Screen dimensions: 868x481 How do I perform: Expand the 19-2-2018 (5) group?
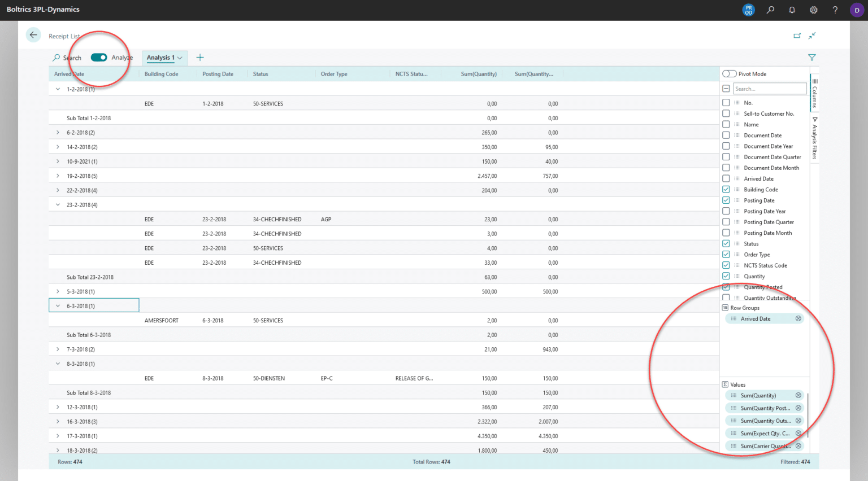(58, 176)
